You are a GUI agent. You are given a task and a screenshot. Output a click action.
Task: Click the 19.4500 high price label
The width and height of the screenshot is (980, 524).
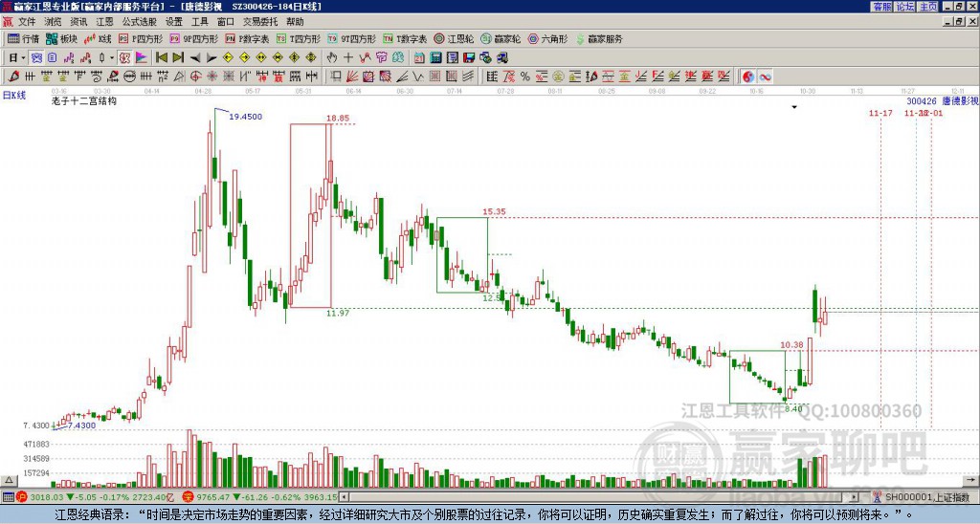246,117
